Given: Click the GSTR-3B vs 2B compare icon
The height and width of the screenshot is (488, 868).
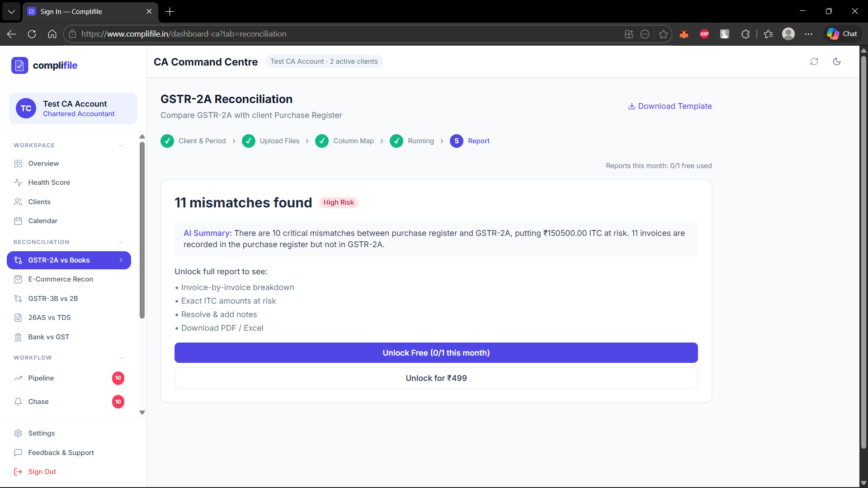Looking at the screenshot, I should click(x=18, y=299).
